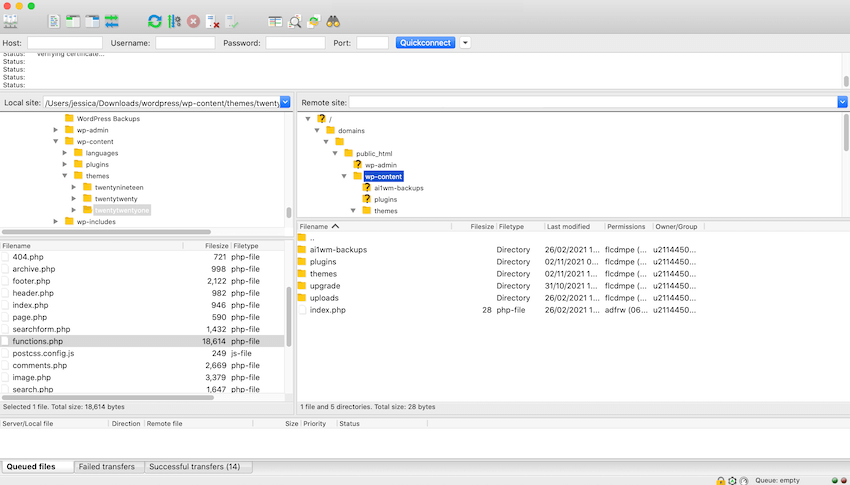850x485 pixels.
Task: Open the Quickconnect history dropdown arrow
Action: coord(465,43)
